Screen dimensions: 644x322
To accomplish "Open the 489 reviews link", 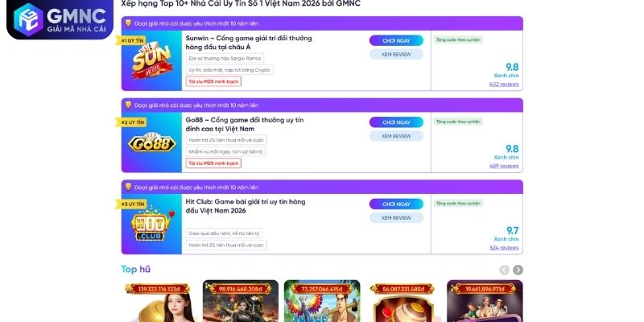I will [504, 166].
